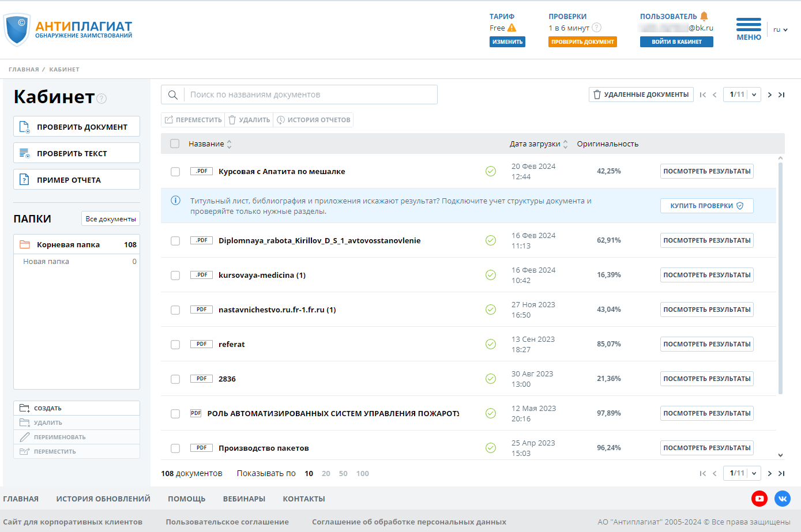Open the ru language dropdown

click(x=780, y=29)
